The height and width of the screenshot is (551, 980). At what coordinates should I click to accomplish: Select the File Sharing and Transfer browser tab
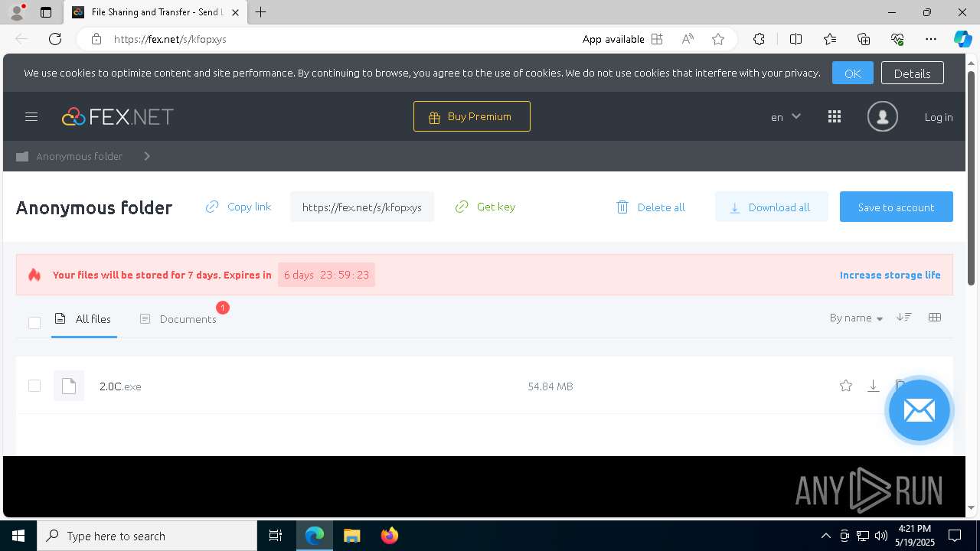155,12
